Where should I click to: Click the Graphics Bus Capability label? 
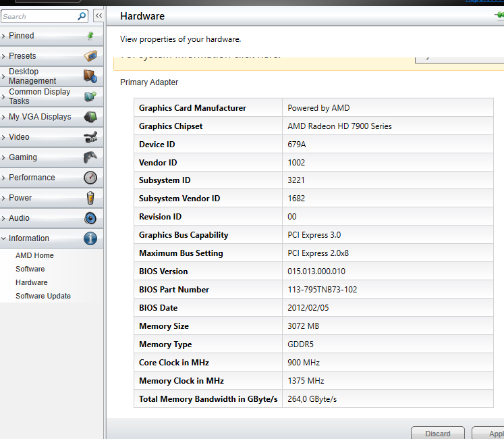184,235
